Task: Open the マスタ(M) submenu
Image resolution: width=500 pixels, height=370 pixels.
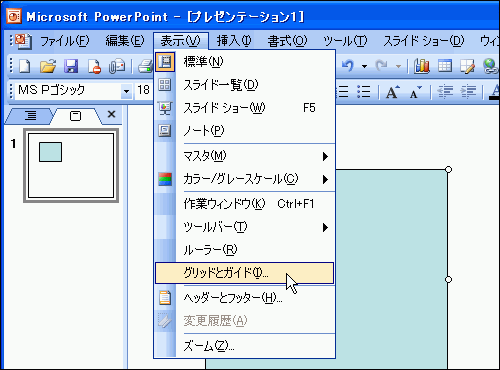Action: point(244,156)
